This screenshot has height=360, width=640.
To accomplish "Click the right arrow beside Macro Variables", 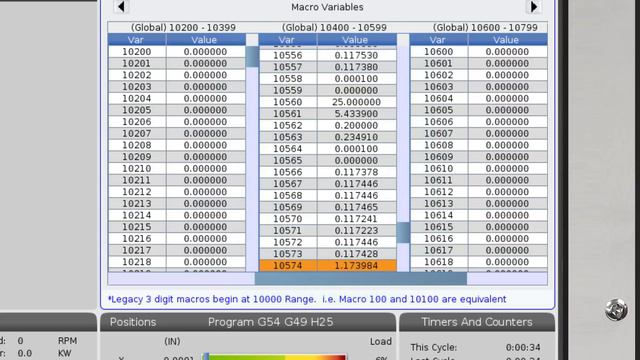I will pos(533,7).
